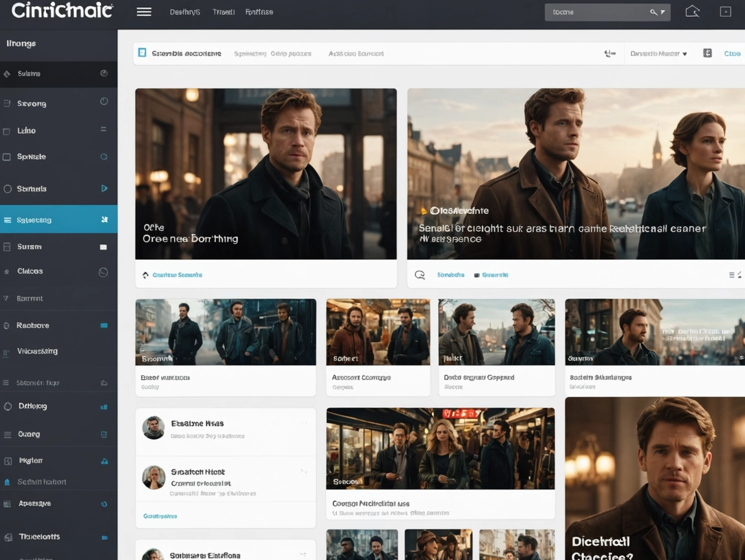Viewport: 745px width, 560px height.
Task: Click the clock icon in Savong sidebar row
Action: click(103, 102)
